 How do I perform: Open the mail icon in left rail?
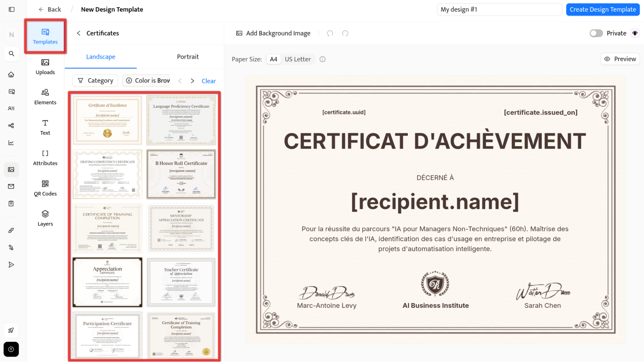click(11, 186)
